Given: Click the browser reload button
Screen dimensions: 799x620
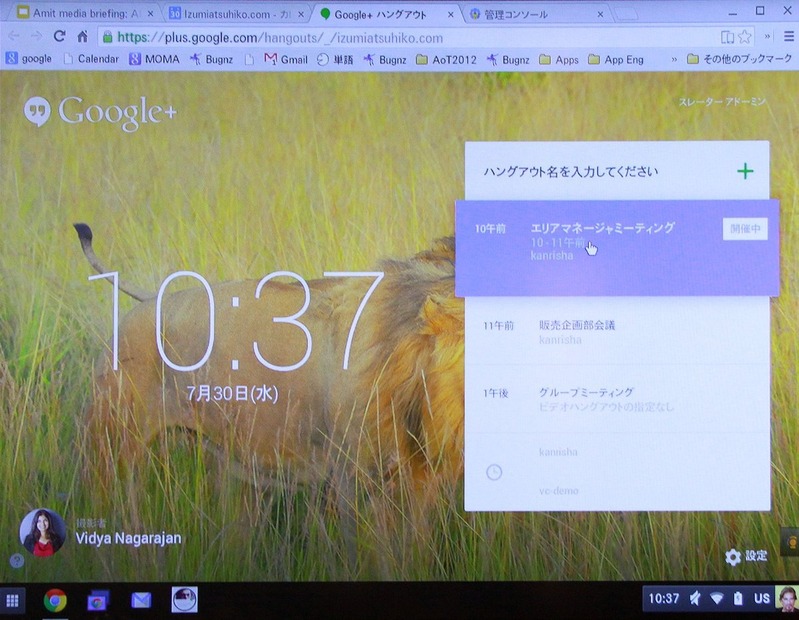Looking at the screenshot, I should click(60, 36).
